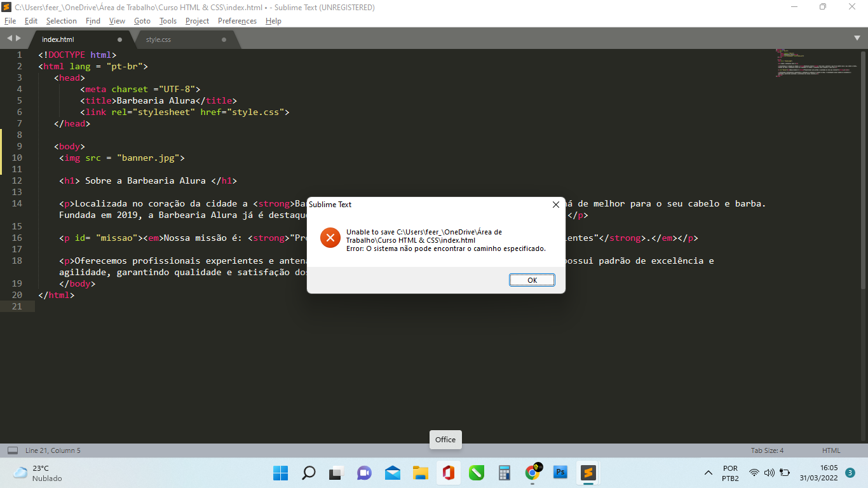The height and width of the screenshot is (488, 868).
Task: Open Task View on taskbar
Action: (x=336, y=473)
